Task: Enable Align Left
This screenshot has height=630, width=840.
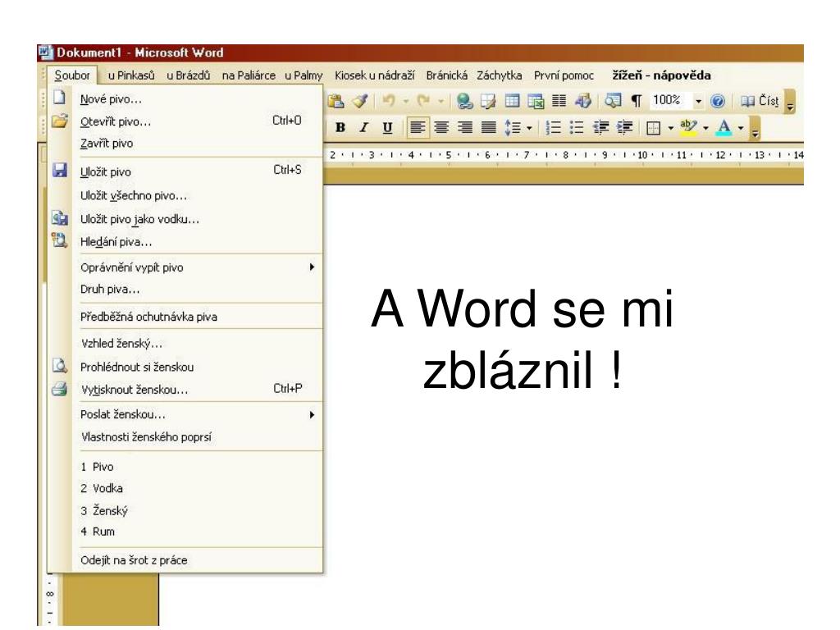Action: point(418,127)
